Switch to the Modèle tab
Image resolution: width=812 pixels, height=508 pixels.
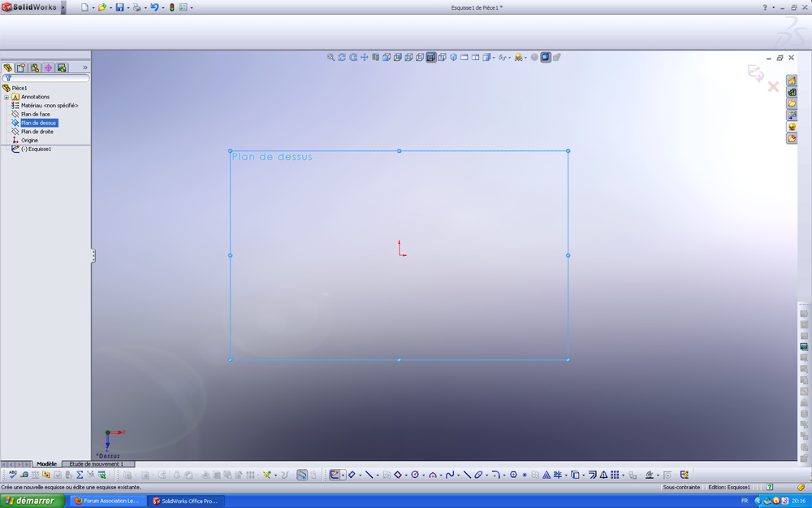tap(46, 464)
